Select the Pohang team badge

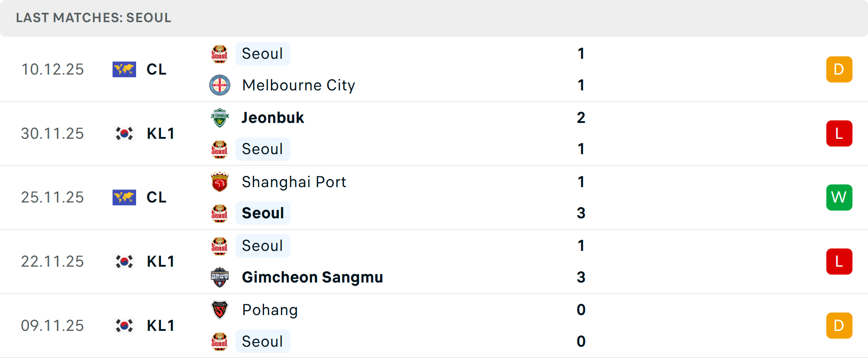click(220, 310)
